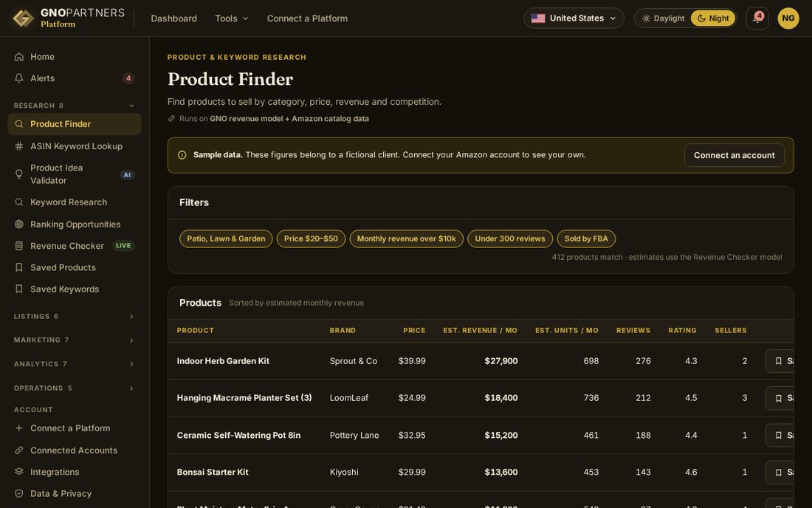Click the $24.99 price cell

[x=412, y=398]
